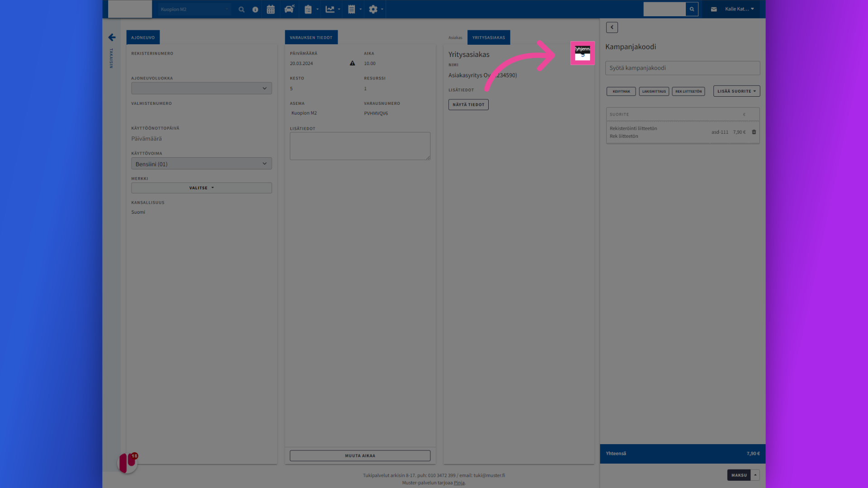Click the date 20.03.2024
This screenshot has width=868, height=488.
coord(302,63)
